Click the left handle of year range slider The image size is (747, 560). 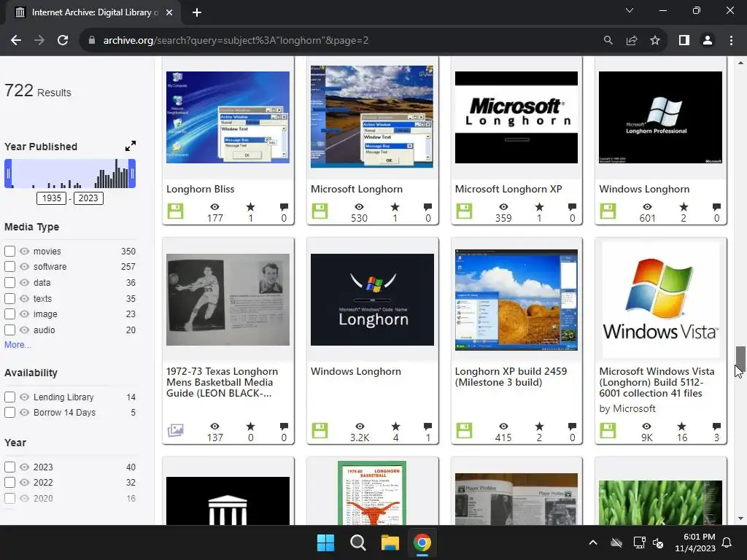tap(8, 174)
